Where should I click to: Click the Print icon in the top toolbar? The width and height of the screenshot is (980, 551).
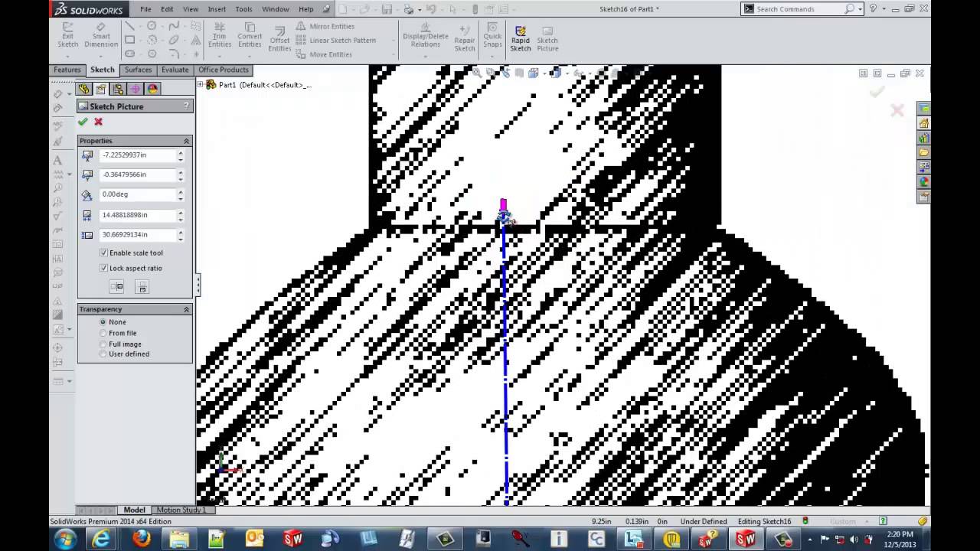point(409,9)
